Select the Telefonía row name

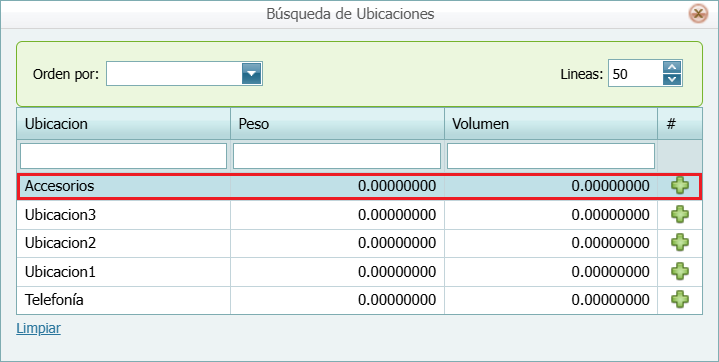[54, 300]
